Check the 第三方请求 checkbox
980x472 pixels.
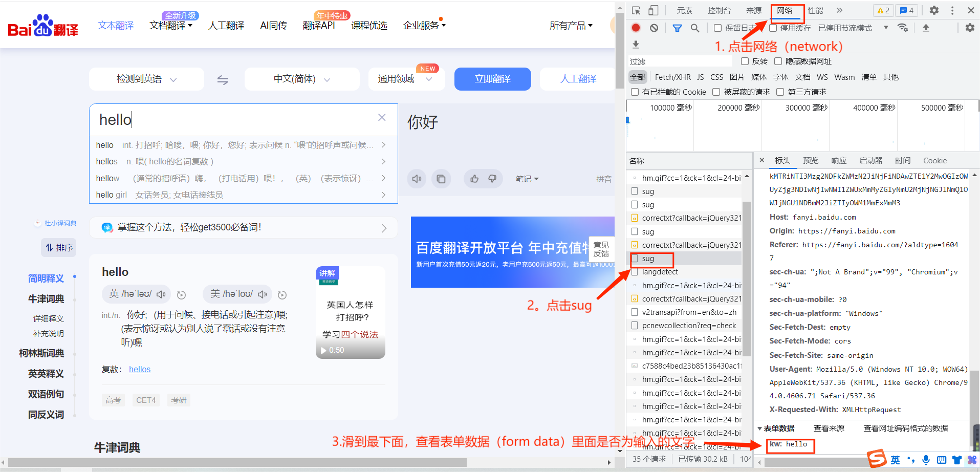pyautogui.click(x=780, y=92)
